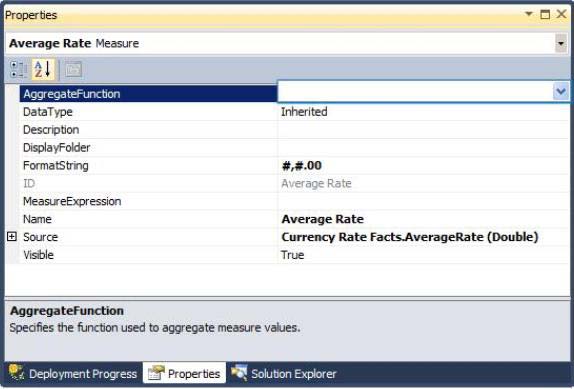This screenshot has height=389, width=574.
Task: Open the Properties window position menu arrow
Action: (529, 14)
